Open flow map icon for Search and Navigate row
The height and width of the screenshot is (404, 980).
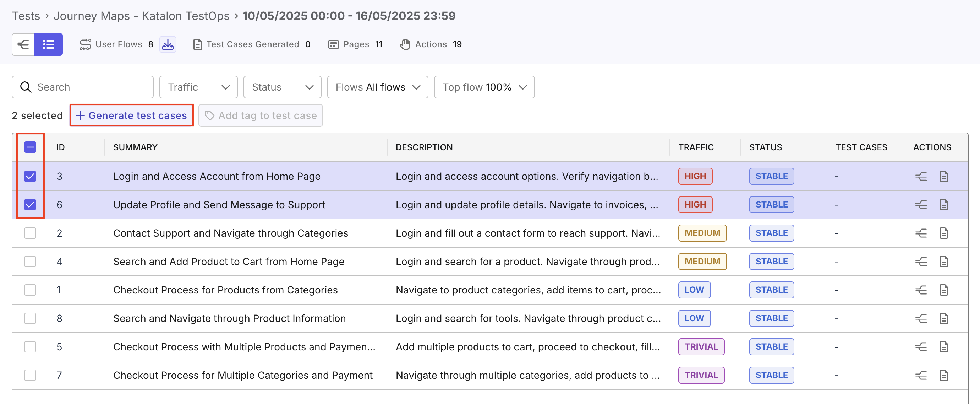(921, 318)
